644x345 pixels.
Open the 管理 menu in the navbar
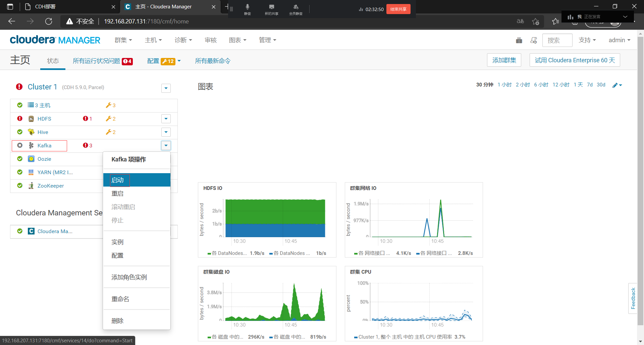[x=268, y=40]
